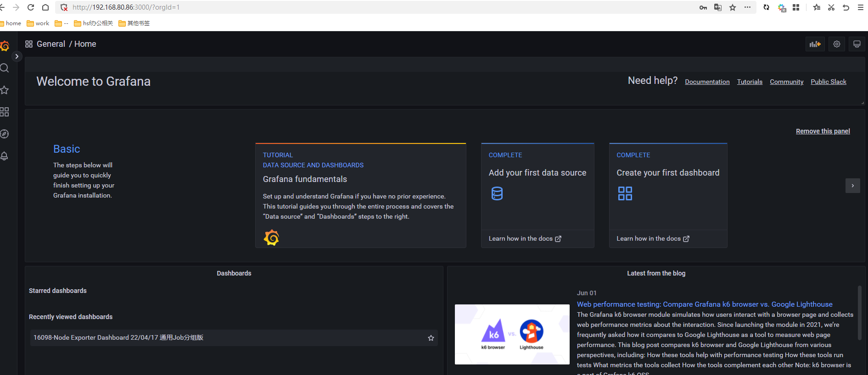Click Learn how in the docs under data source

(x=525, y=239)
